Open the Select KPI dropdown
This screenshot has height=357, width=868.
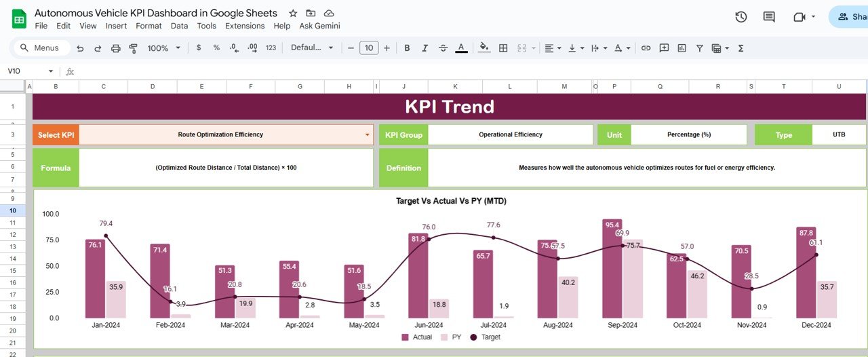pos(368,135)
